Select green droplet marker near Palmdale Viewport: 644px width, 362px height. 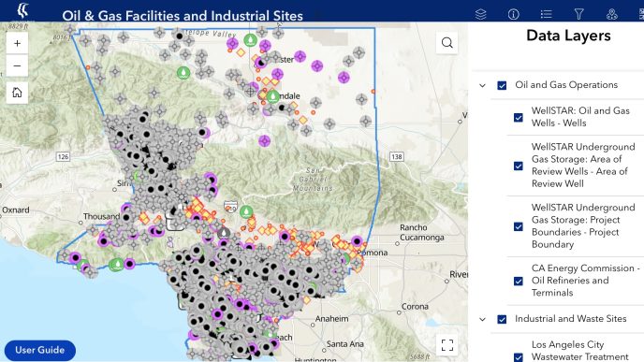point(272,96)
